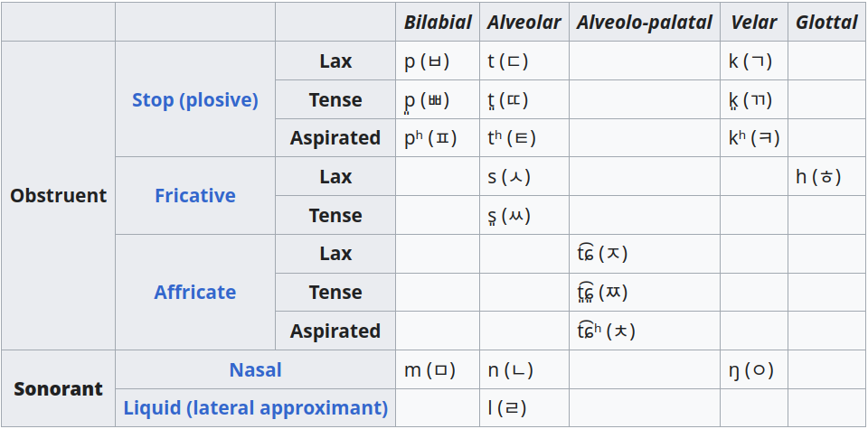Select the Bilabial column header

pyautogui.click(x=438, y=22)
